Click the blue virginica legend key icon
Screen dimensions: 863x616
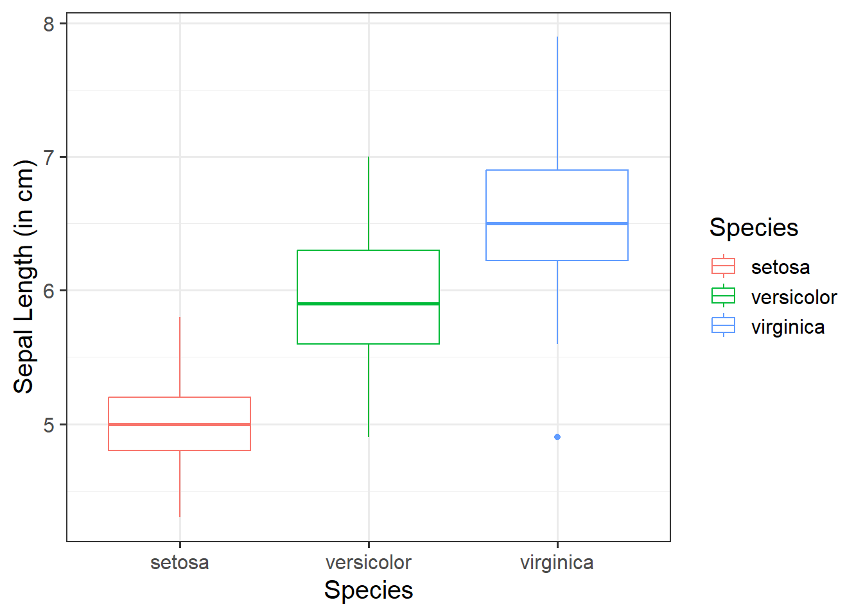[x=723, y=327]
